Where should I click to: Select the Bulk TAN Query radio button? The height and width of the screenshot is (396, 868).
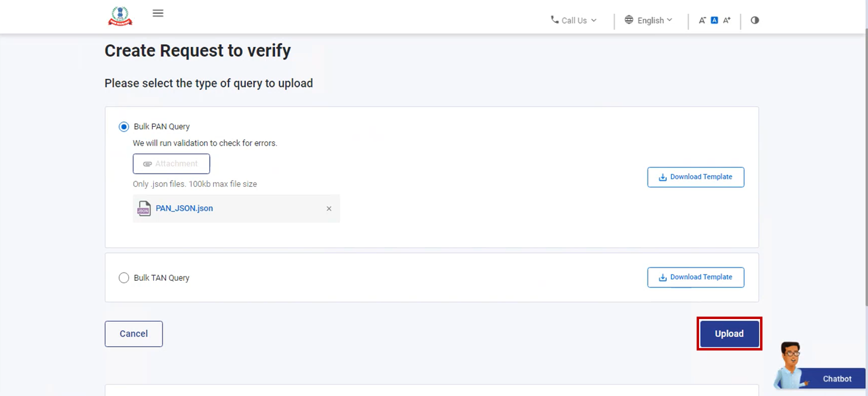click(124, 277)
